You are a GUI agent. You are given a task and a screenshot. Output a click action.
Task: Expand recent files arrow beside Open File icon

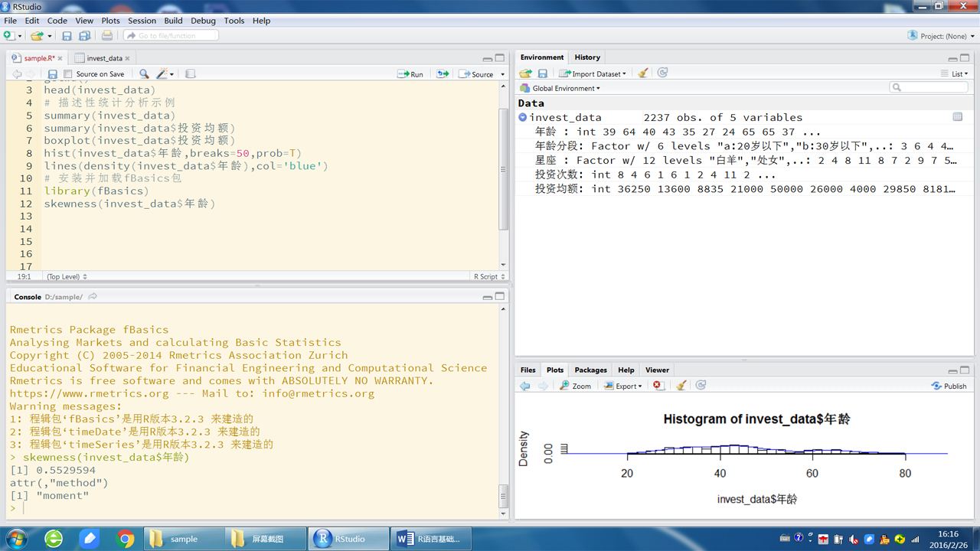tap(50, 36)
